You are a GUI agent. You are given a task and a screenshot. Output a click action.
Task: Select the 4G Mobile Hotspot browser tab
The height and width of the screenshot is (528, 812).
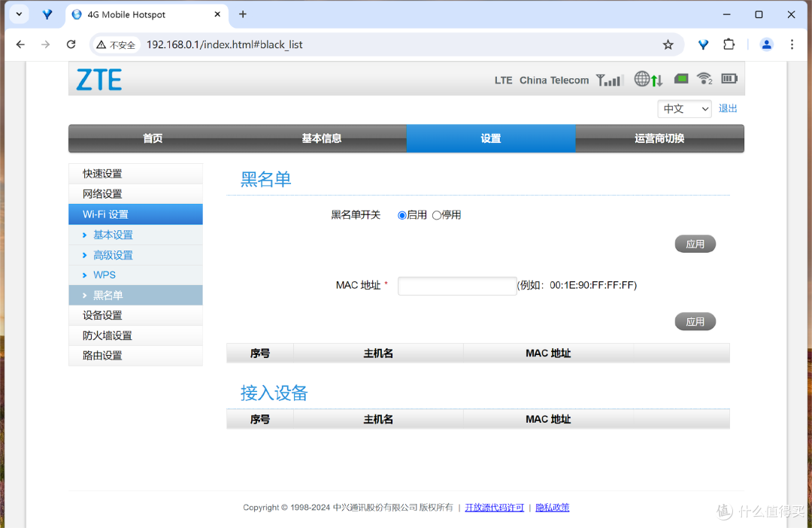pos(147,14)
